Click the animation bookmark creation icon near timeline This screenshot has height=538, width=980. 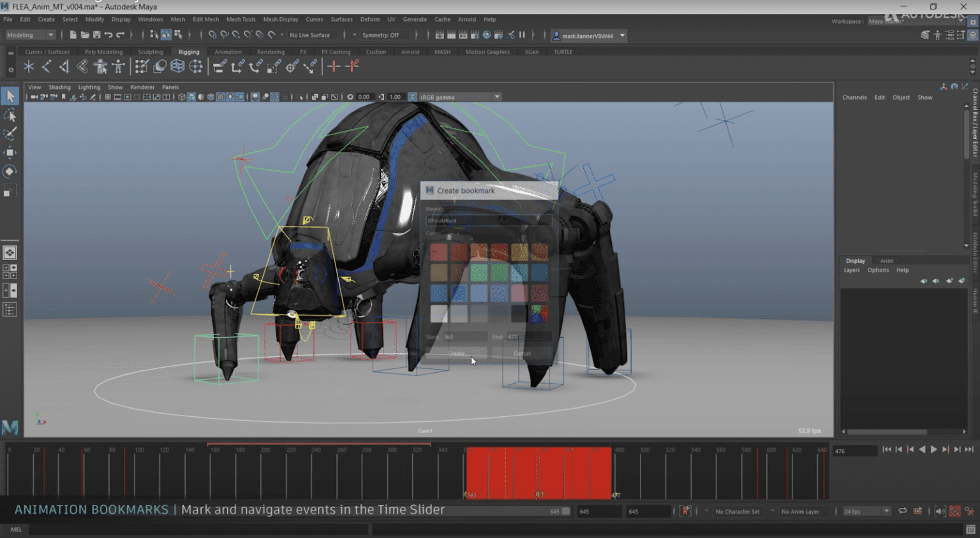[x=686, y=511]
